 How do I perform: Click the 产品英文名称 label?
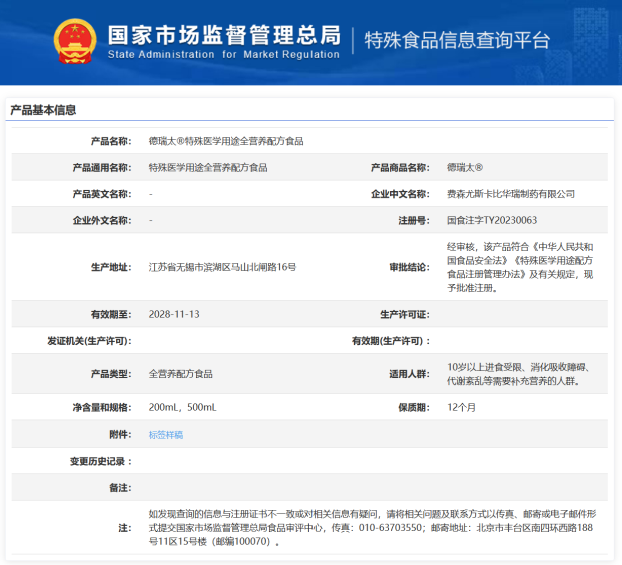[x=102, y=194]
